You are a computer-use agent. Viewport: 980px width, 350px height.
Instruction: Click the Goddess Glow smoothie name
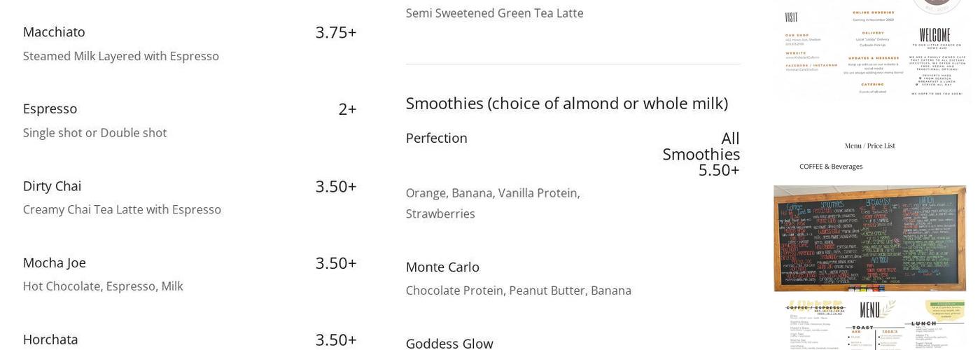pos(449,343)
